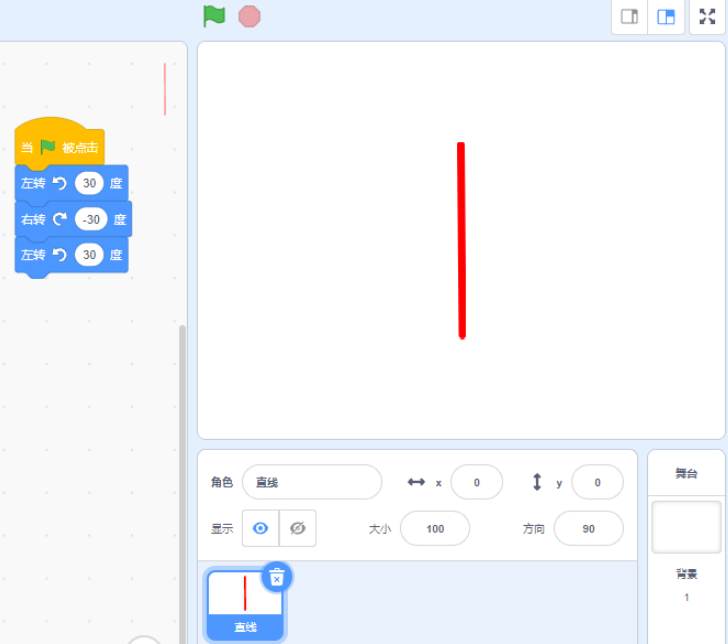
Task: Click the size field showing 100
Action: click(435, 528)
